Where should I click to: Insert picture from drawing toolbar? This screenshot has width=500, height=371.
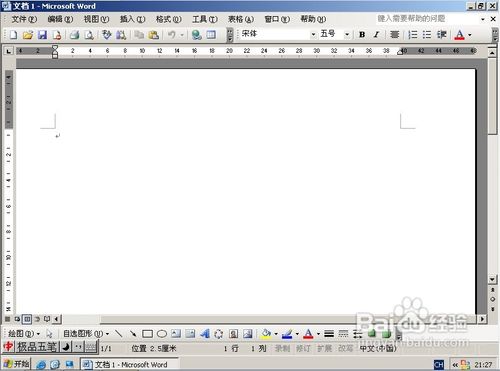pyautogui.click(x=248, y=333)
